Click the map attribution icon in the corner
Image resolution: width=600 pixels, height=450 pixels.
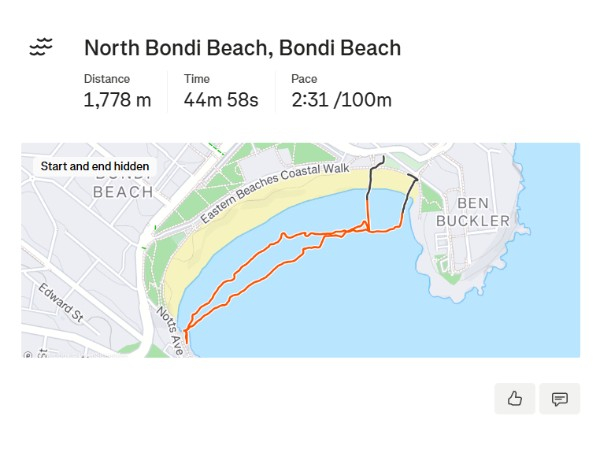pyautogui.click(x=28, y=353)
